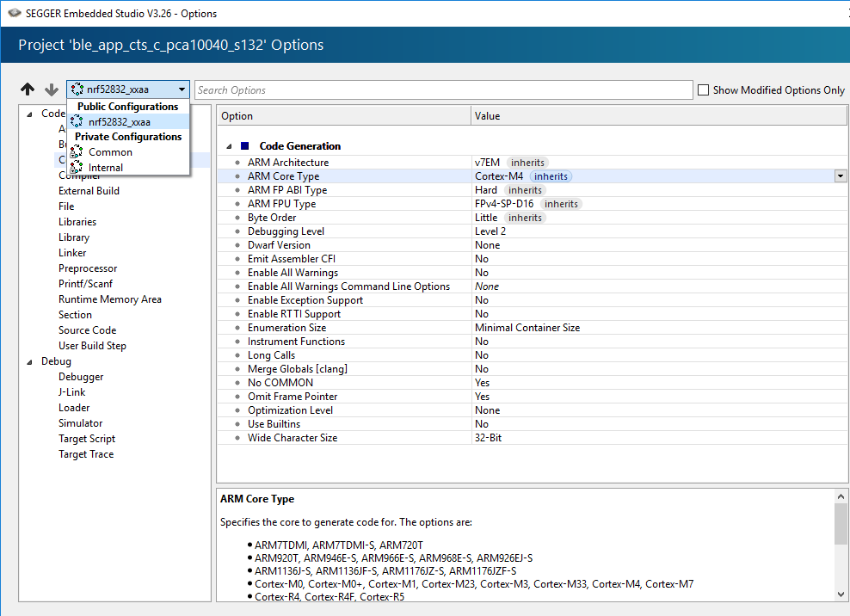The width and height of the screenshot is (850, 616).
Task: Click the blue Code Generation group icon
Action: tap(245, 146)
